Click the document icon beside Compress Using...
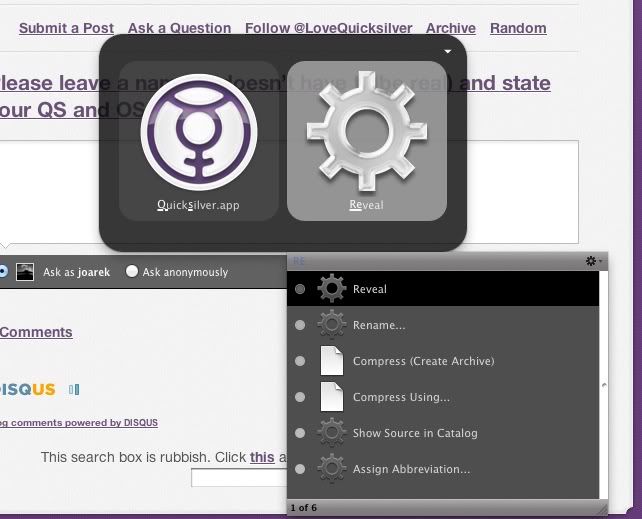The image size is (642, 519). coord(332,397)
